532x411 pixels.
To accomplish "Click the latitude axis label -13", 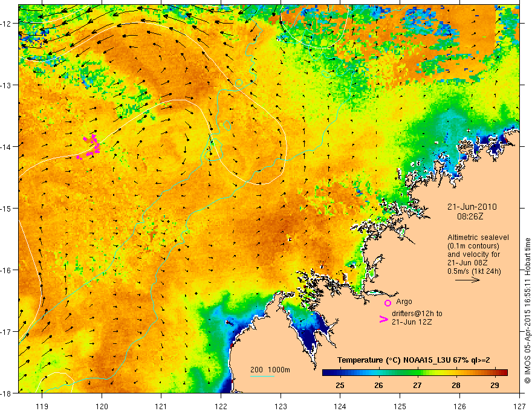I will (x=6, y=85).
